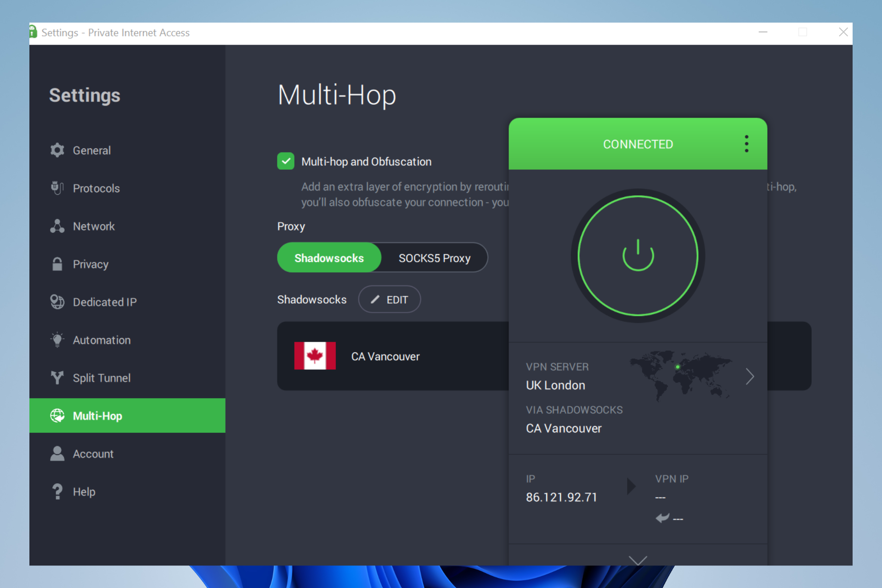The width and height of the screenshot is (882, 588).
Task: Open Dedicated IP settings tab
Action: point(127,302)
